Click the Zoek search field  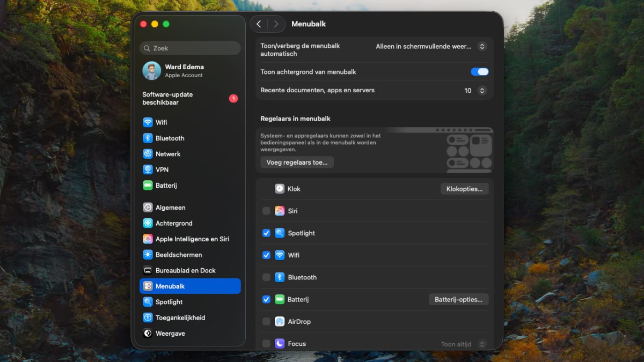click(190, 48)
